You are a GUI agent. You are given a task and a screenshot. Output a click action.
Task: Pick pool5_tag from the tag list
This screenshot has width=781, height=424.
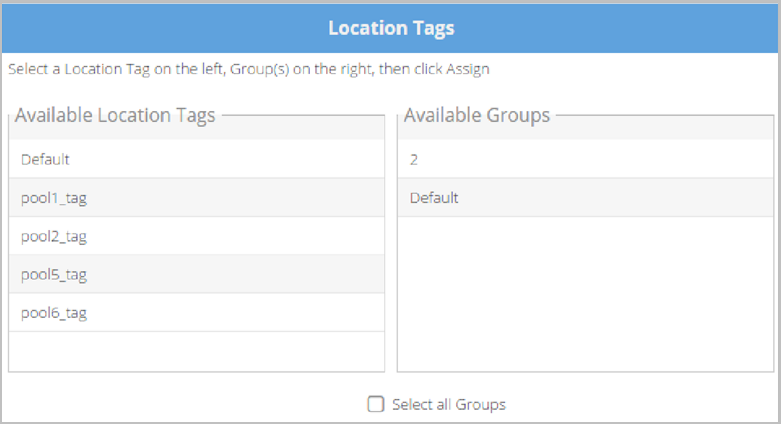(x=196, y=274)
